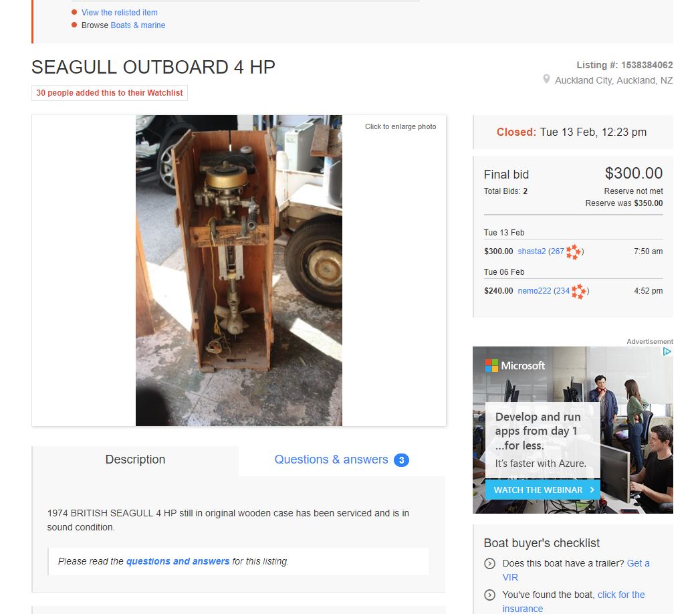Click the location pin icon beside Auckland City
Viewport: 700px width, 614px height.
546,80
